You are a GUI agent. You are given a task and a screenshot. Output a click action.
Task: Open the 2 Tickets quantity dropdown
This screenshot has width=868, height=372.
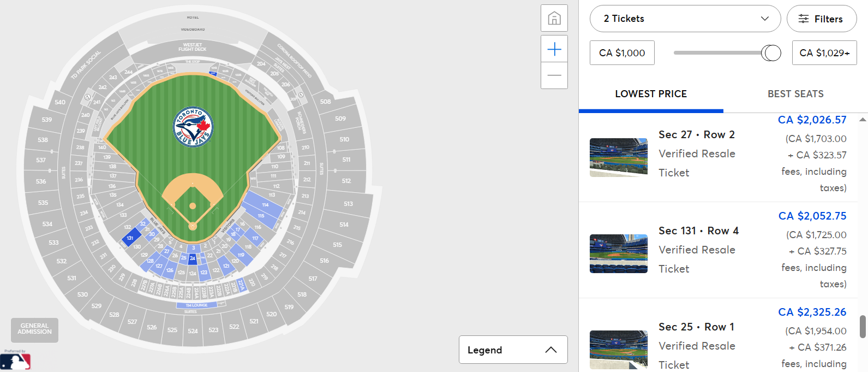pyautogui.click(x=685, y=19)
